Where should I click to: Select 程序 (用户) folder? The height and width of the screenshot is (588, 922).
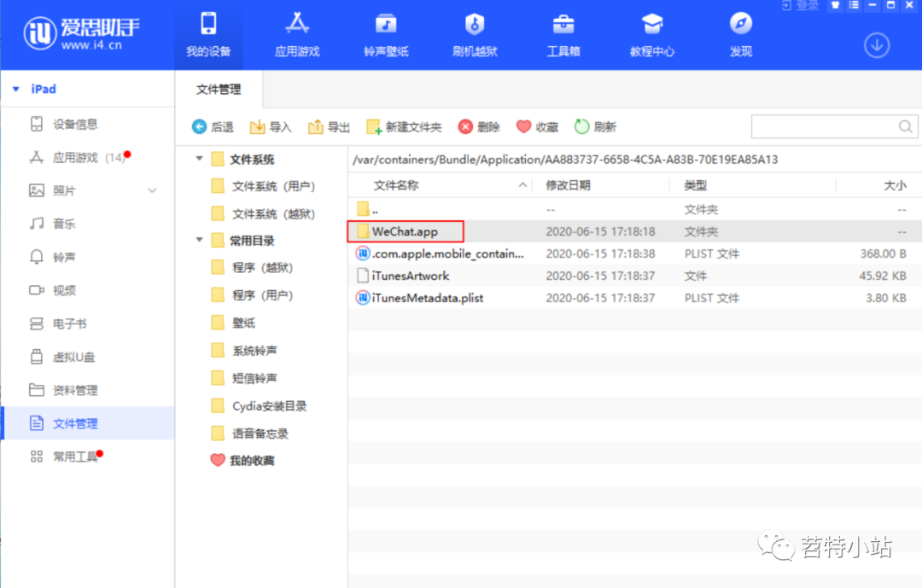(252, 295)
